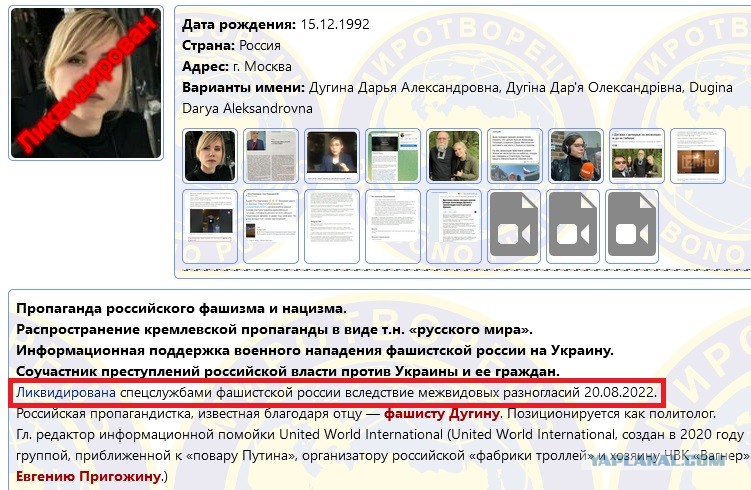The height and width of the screenshot is (490, 751).
Task: Select the name Дугина Дарья Александровна
Action: pos(404,88)
